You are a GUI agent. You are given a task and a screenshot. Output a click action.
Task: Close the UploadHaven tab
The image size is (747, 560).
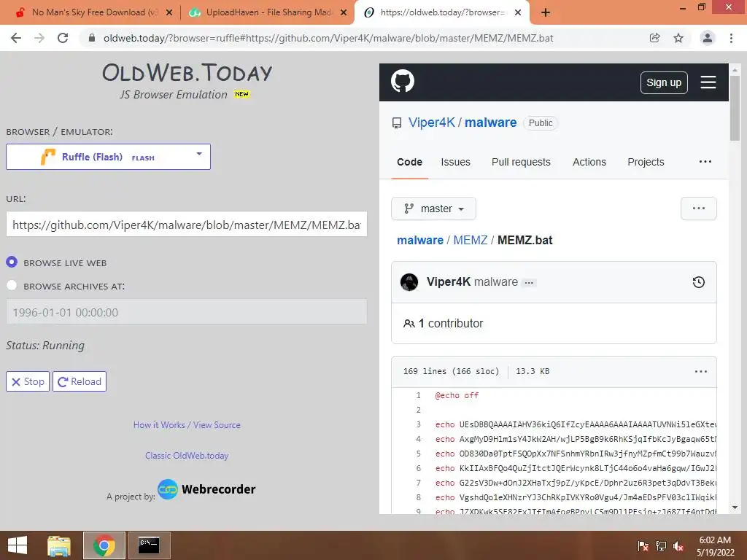344,12
